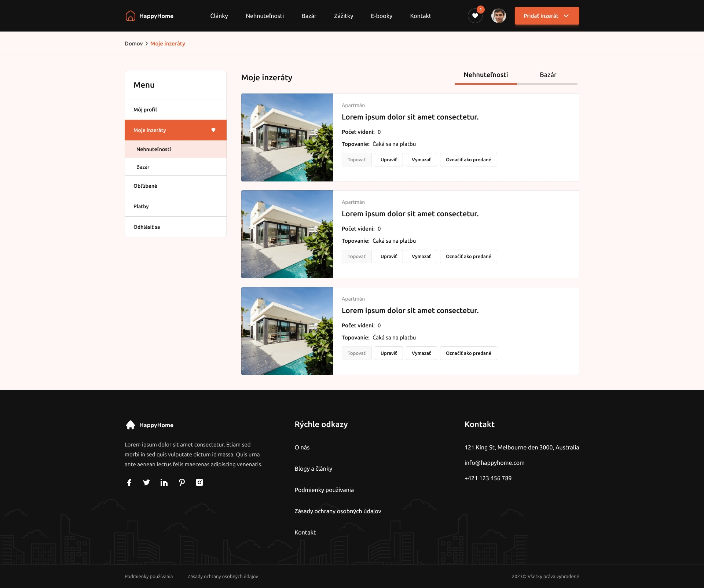The image size is (704, 588).
Task: Open the third listing's house thumbnail
Action: (x=287, y=331)
